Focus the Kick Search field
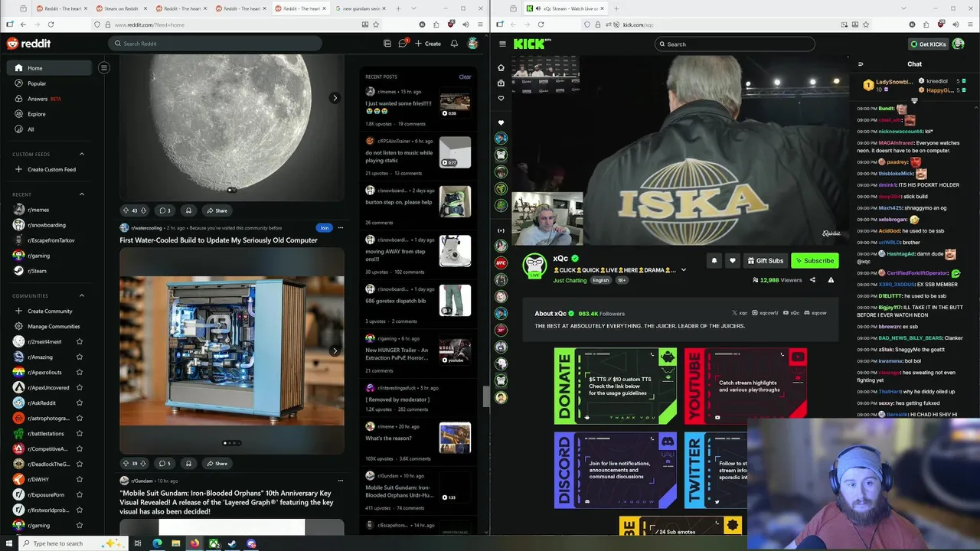This screenshot has height=551, width=980. tap(735, 44)
